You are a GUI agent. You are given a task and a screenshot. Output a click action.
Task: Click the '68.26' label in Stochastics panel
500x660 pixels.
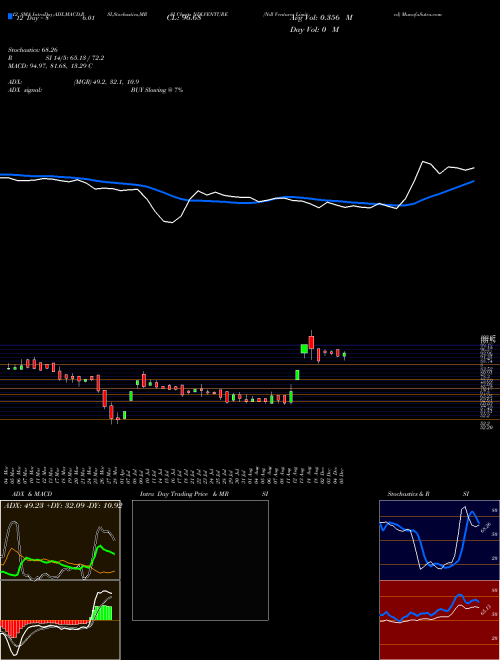click(486, 527)
